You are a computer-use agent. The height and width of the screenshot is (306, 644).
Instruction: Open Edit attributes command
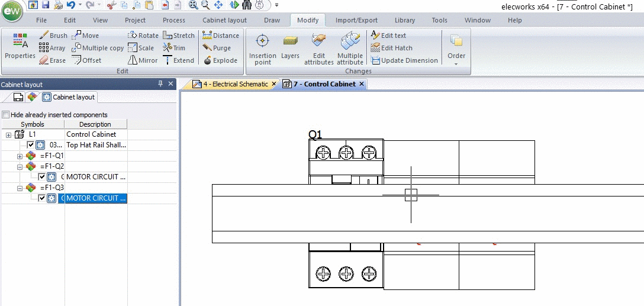coord(318,49)
